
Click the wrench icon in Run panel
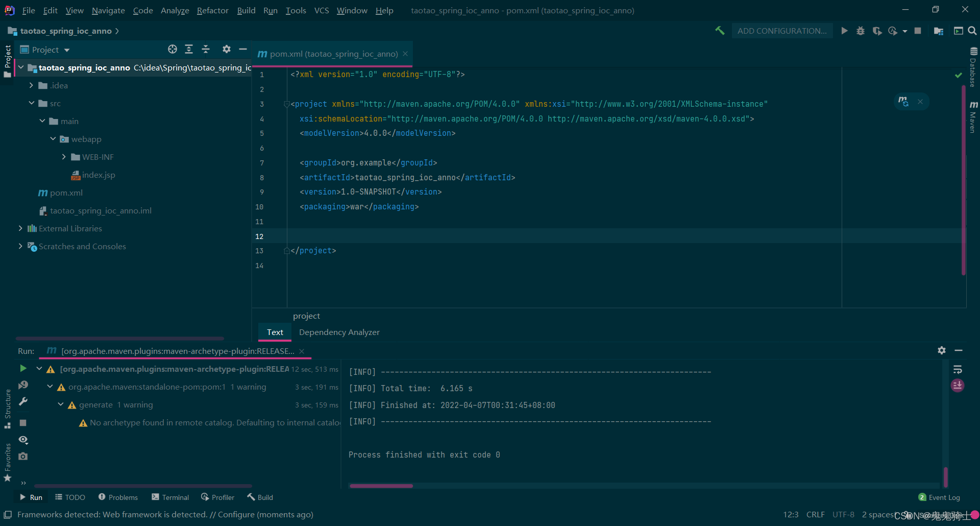pos(23,401)
